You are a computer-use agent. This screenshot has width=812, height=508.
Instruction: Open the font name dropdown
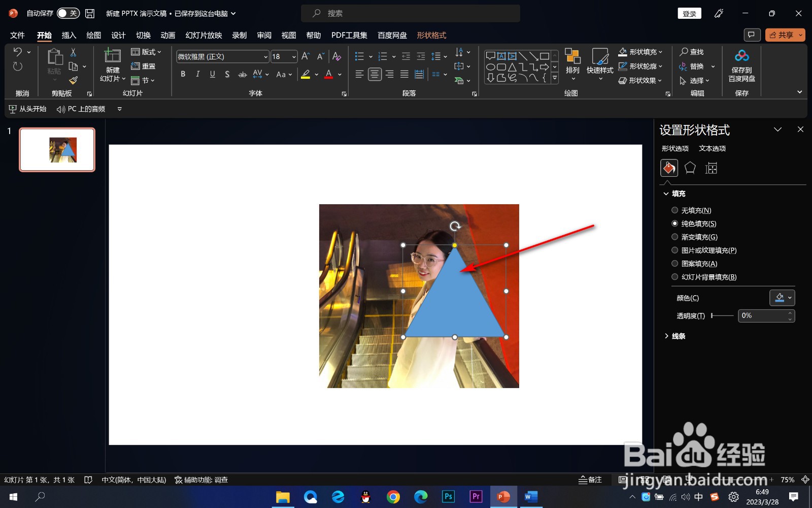click(265, 56)
